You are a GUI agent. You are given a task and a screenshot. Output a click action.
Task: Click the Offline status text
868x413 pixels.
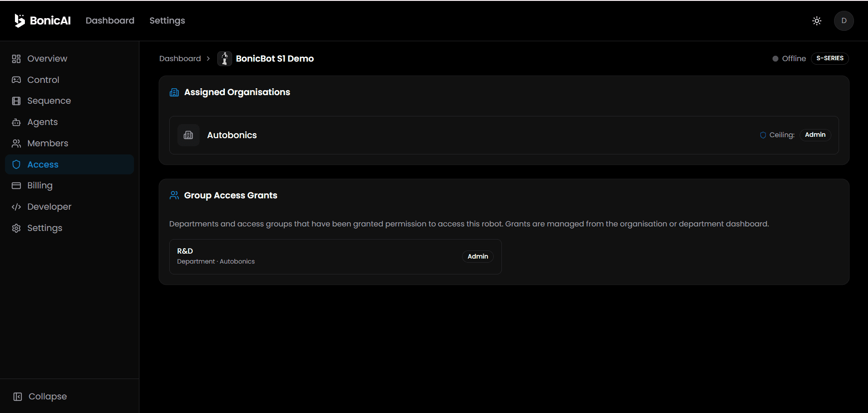tap(794, 58)
